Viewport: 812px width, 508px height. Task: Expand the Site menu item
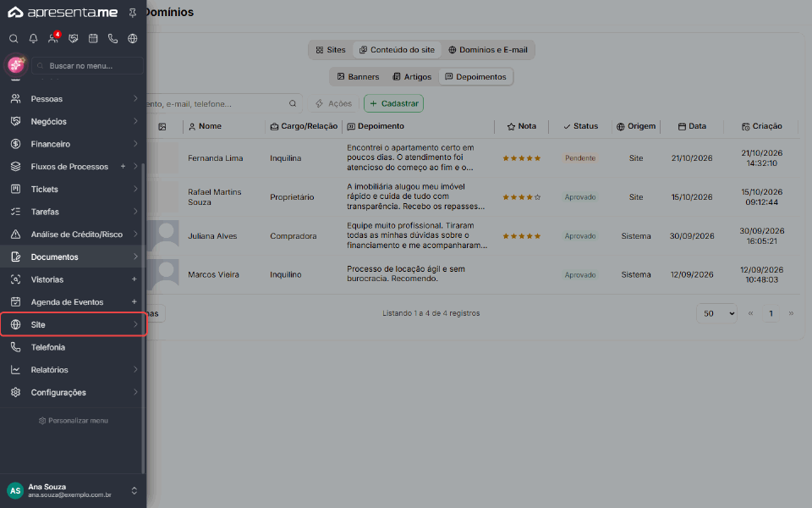pyautogui.click(x=73, y=324)
